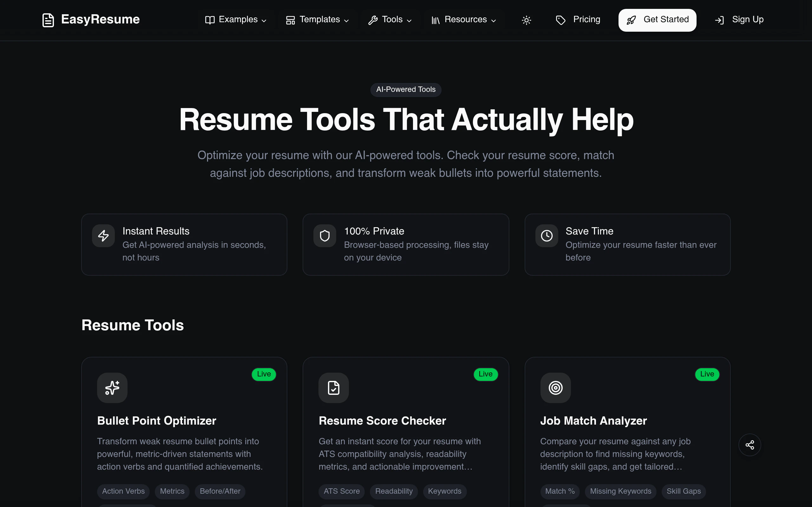The width and height of the screenshot is (812, 507).
Task: Click the Get Started button
Action: click(x=657, y=20)
